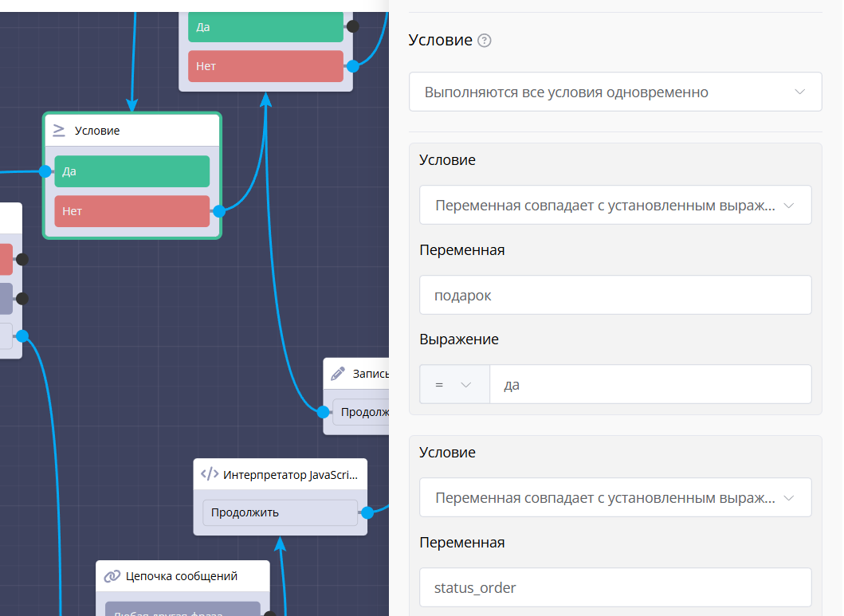844x616 pixels.
Task: Click connector dot next to selected node's Нет
Action: pos(219,211)
